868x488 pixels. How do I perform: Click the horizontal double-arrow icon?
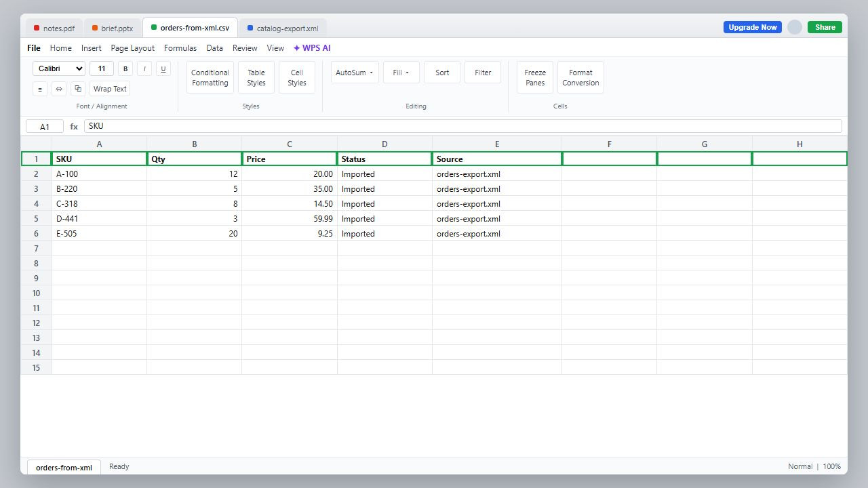(59, 89)
